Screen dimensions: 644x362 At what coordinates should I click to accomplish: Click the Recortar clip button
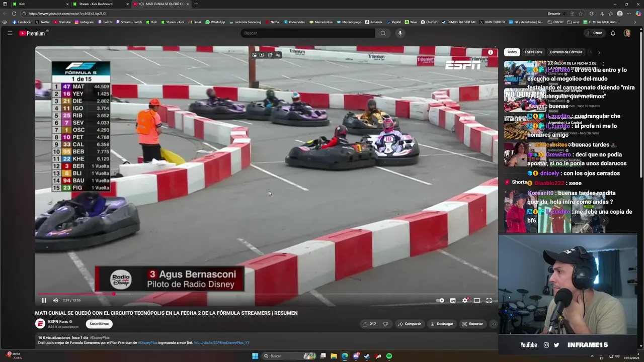(473, 324)
